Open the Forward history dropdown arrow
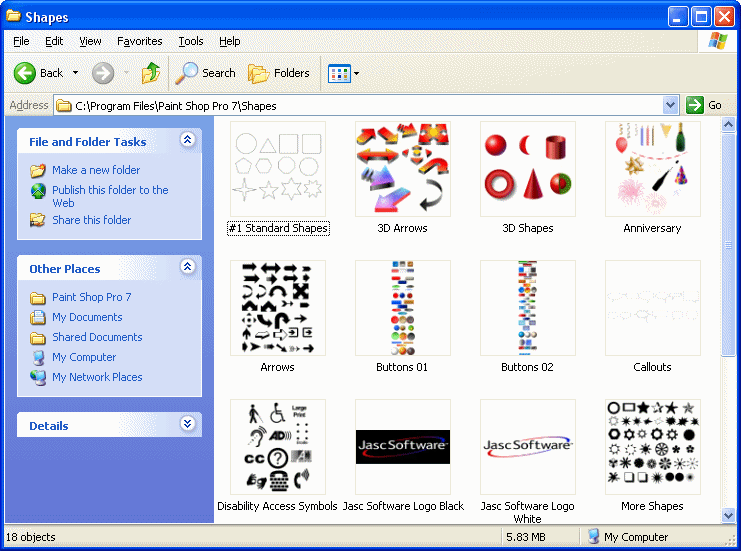741x551 pixels. click(126, 73)
